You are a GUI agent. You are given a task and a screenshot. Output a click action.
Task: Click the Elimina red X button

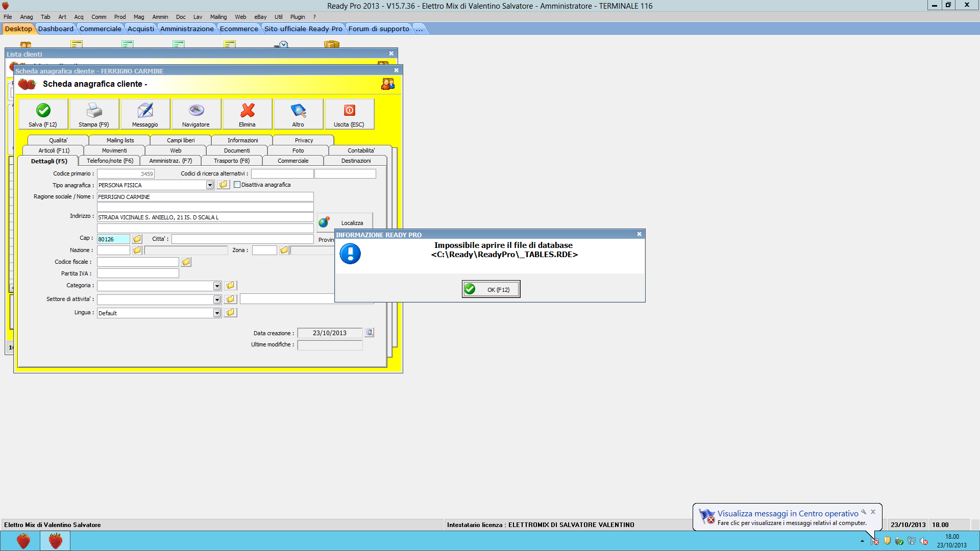tap(247, 114)
